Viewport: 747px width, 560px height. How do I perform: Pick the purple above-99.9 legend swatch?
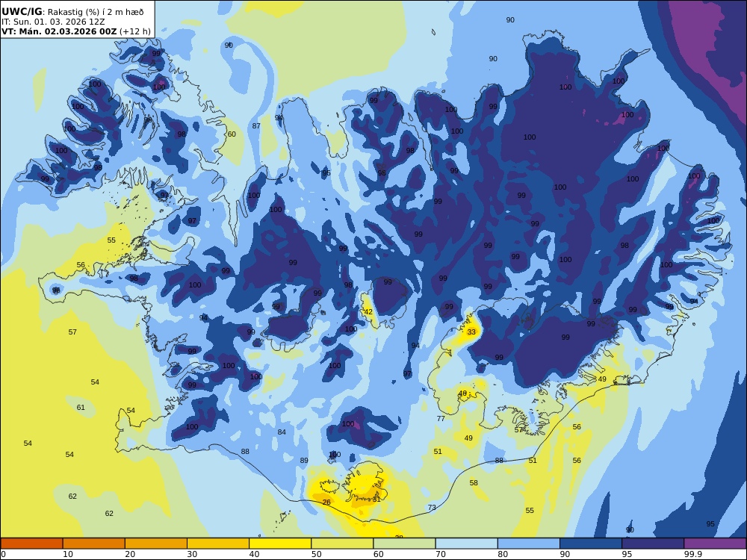tap(715, 544)
